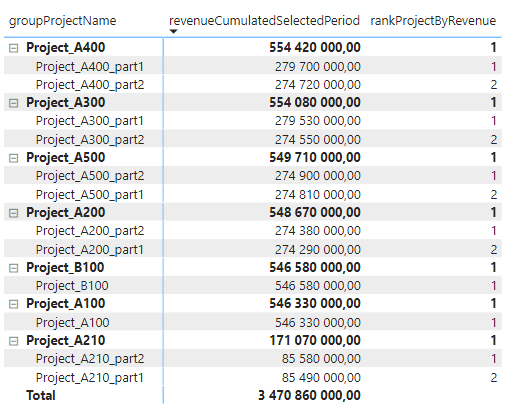
Task: Click the descending sort arrow under revenueCumulatedSelectedPeriod
Action: 173,32
